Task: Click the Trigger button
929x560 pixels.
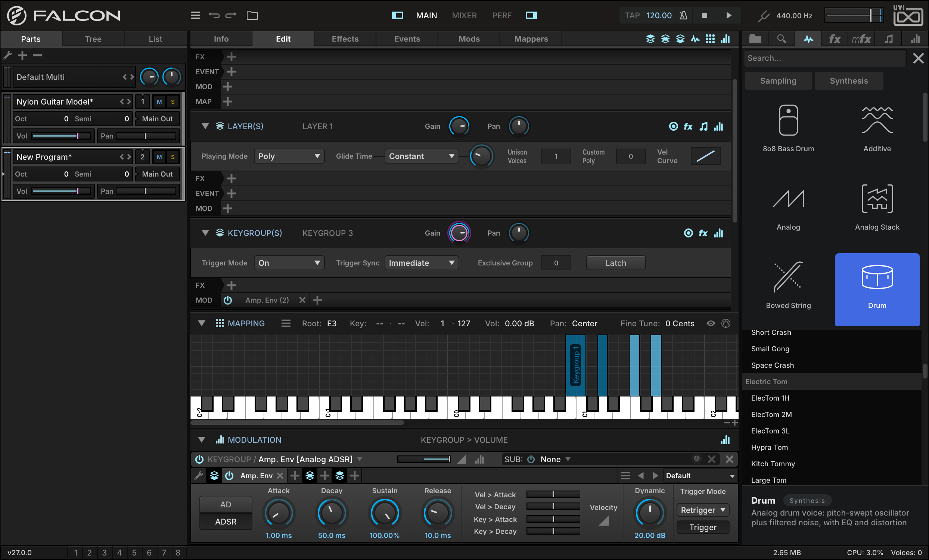Action: [x=703, y=527]
